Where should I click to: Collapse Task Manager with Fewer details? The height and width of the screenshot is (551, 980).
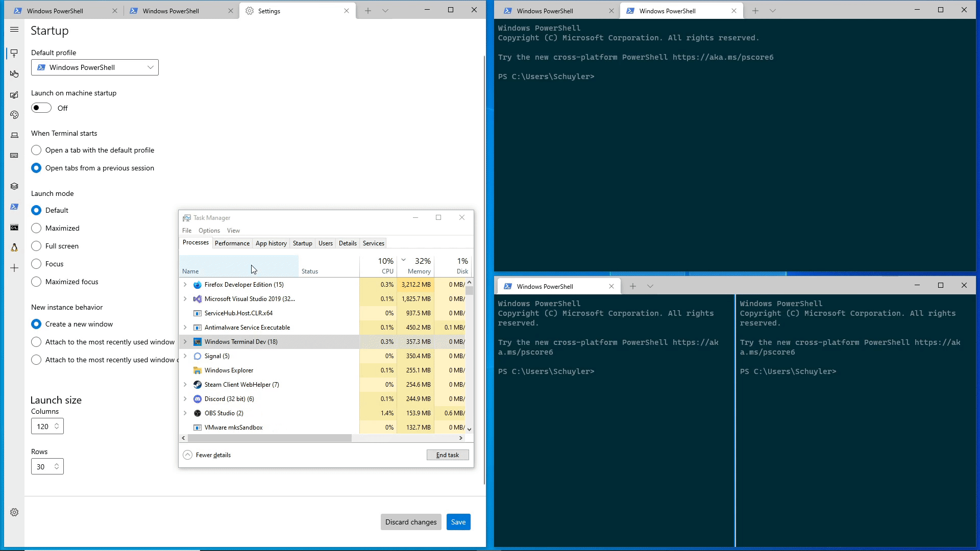(x=207, y=455)
